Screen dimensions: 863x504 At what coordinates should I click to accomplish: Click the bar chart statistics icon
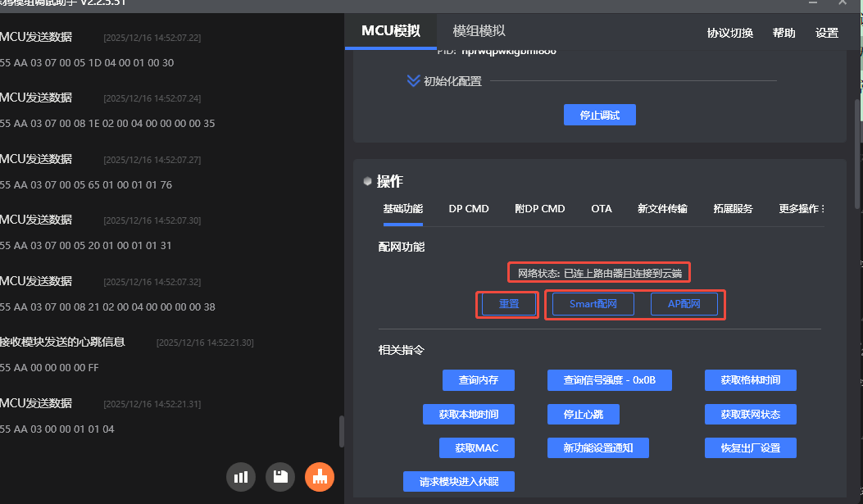pyautogui.click(x=241, y=477)
